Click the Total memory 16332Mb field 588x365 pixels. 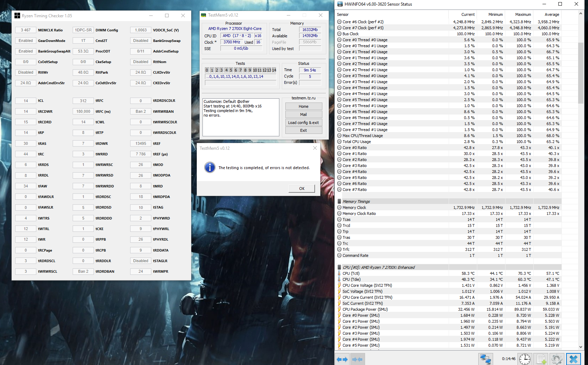pyautogui.click(x=310, y=30)
